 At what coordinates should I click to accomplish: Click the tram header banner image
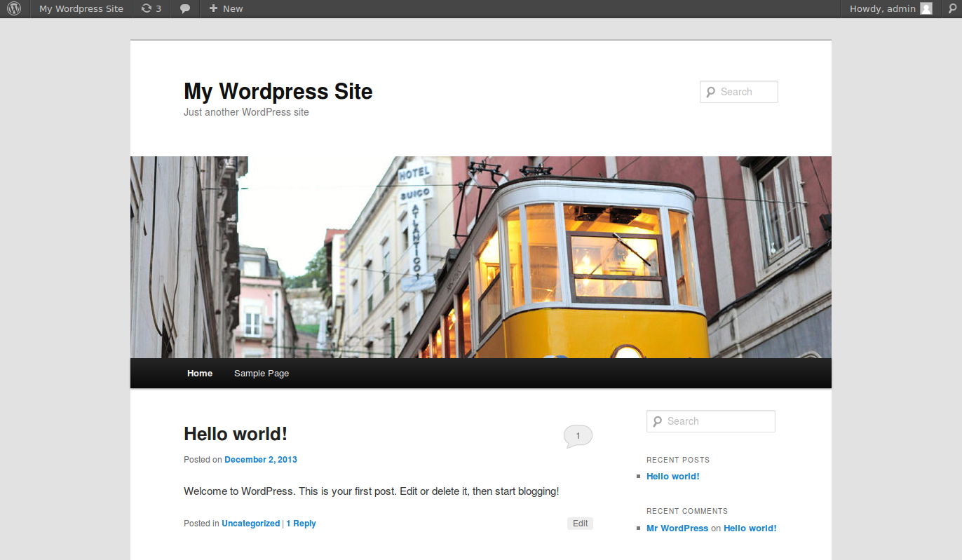coord(481,257)
